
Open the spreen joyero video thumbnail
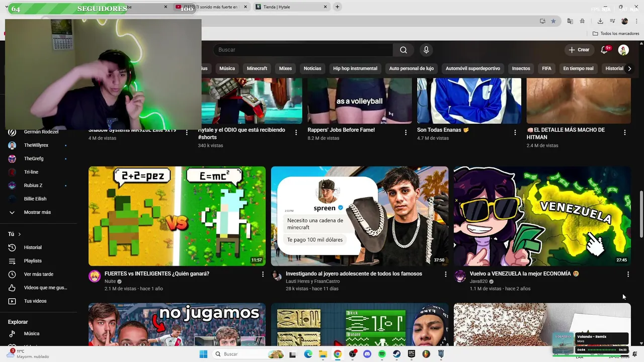[360, 216]
